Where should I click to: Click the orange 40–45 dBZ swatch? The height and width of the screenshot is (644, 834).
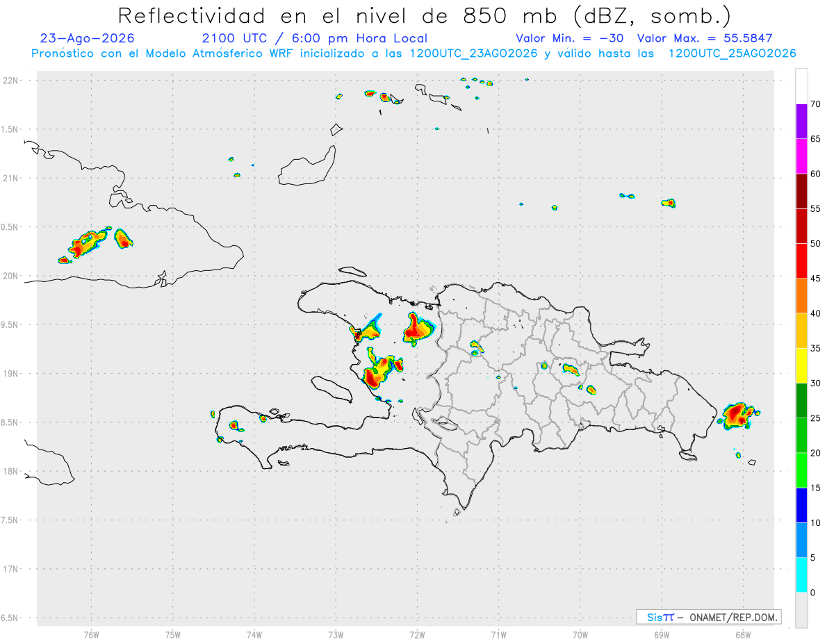(x=801, y=296)
